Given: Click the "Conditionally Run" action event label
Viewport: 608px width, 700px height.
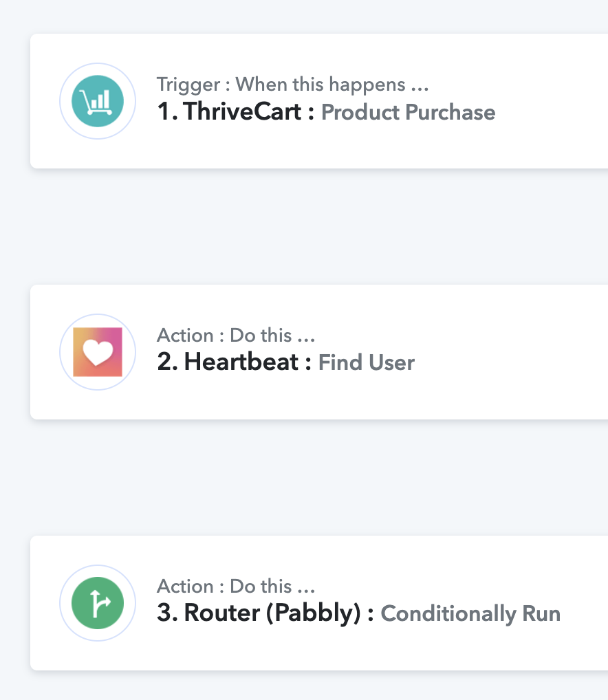Looking at the screenshot, I should click(x=470, y=614).
